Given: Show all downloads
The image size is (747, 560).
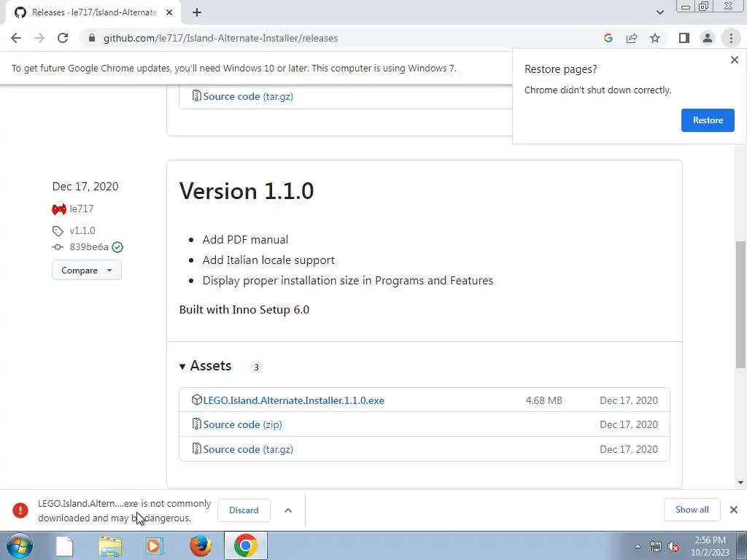Looking at the screenshot, I should 692,510.
